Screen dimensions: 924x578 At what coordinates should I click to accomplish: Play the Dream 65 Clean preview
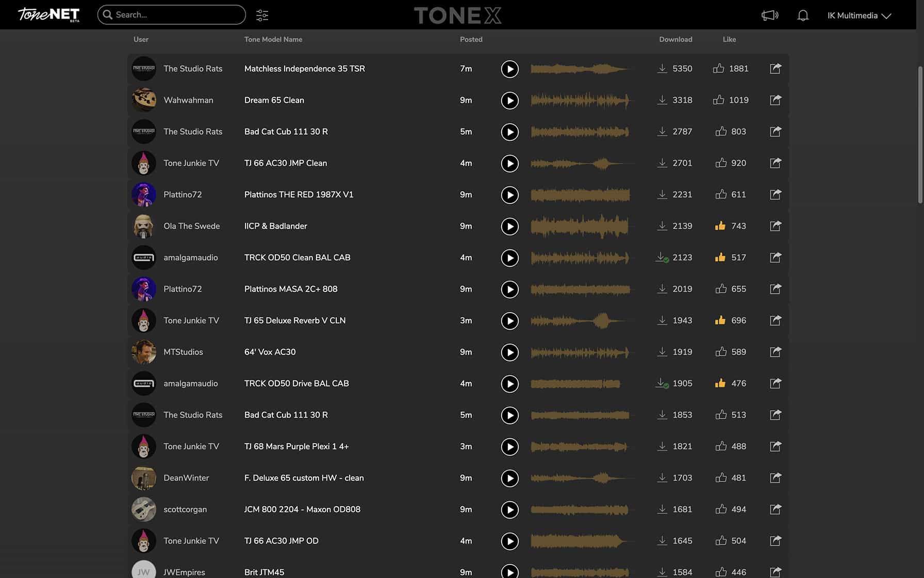tap(509, 101)
